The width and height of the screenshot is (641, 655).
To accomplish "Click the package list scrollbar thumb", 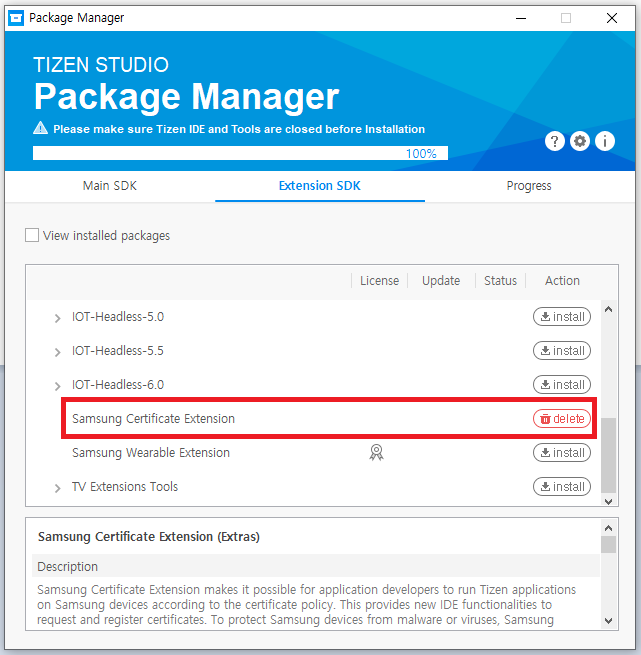I will coord(608,455).
